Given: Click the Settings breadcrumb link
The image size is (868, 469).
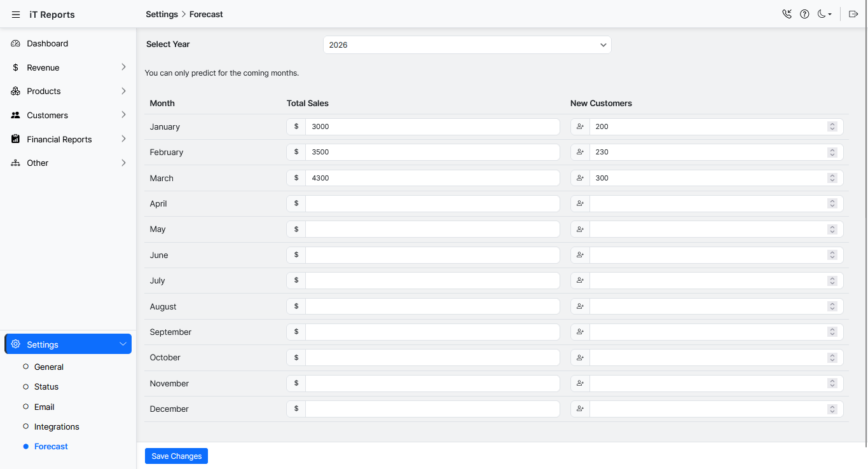Looking at the screenshot, I should point(162,14).
